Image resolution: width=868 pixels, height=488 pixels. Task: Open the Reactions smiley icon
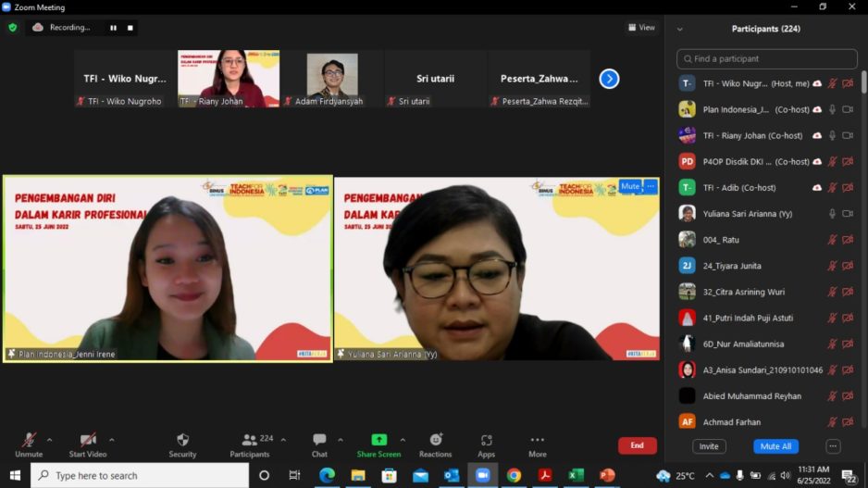pyautogui.click(x=436, y=439)
